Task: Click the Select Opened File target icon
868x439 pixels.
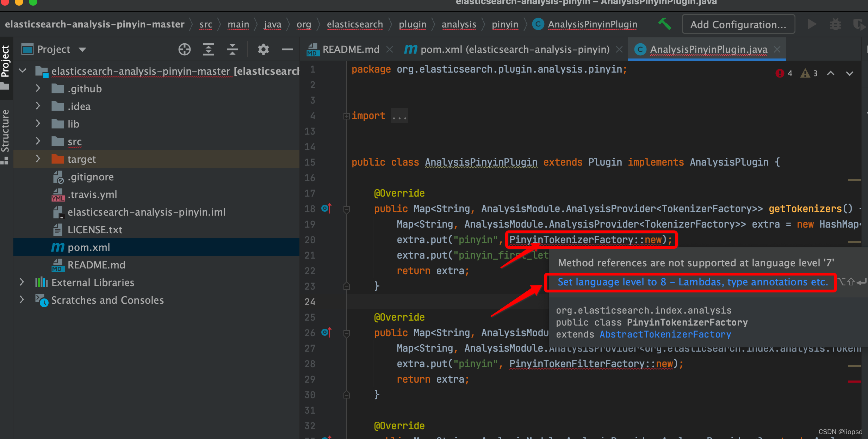Action: pyautogui.click(x=184, y=49)
